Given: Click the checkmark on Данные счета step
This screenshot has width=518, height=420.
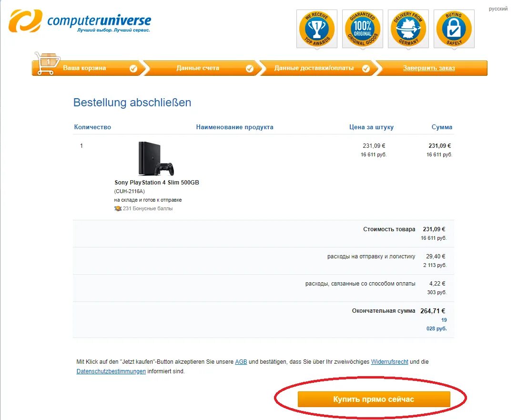Looking at the screenshot, I should pyautogui.click(x=250, y=68).
